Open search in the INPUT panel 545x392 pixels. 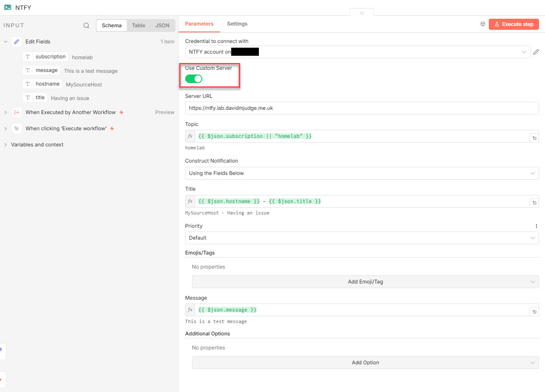(x=86, y=25)
